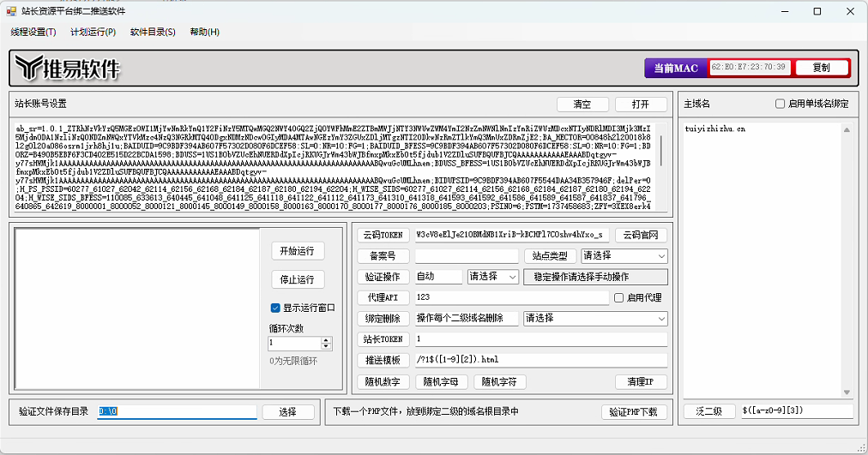Choose directory with 选择 button
The height and width of the screenshot is (455, 868).
(288, 412)
